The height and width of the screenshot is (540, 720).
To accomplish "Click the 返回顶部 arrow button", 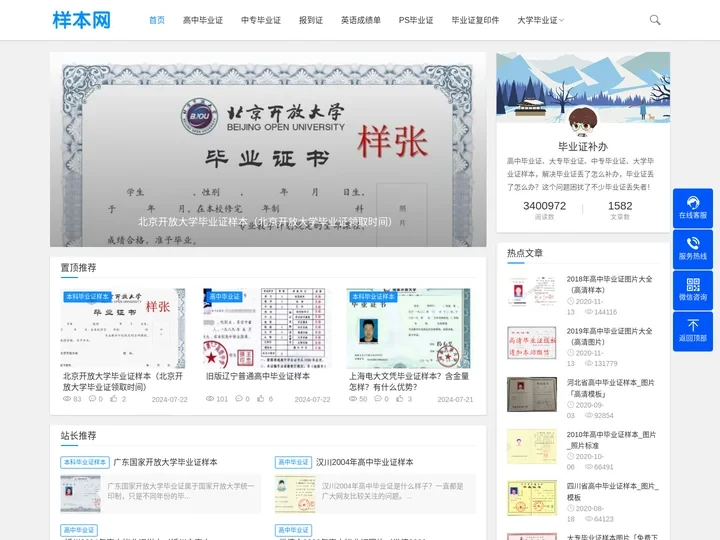I will coord(693,331).
